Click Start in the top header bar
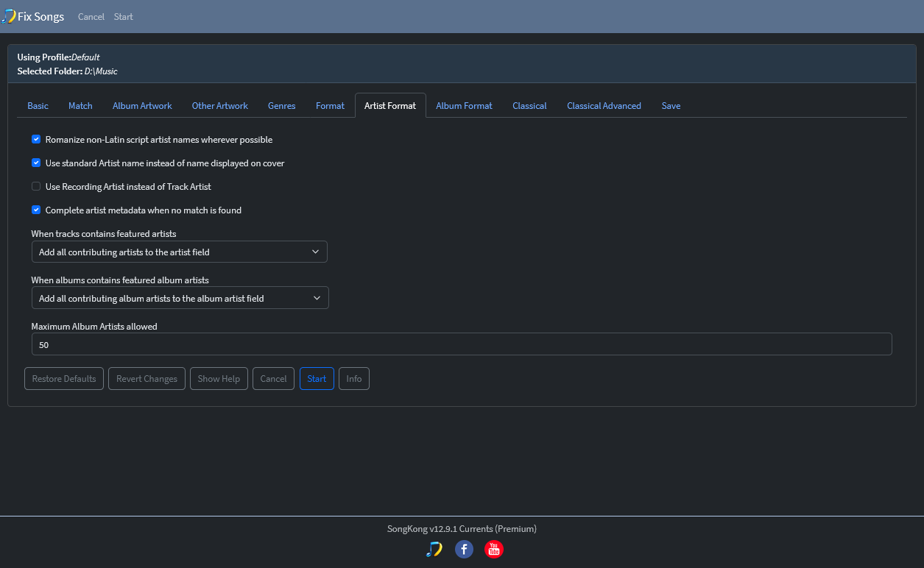Screen dimensions: 924x568 pyautogui.click(x=124, y=16)
